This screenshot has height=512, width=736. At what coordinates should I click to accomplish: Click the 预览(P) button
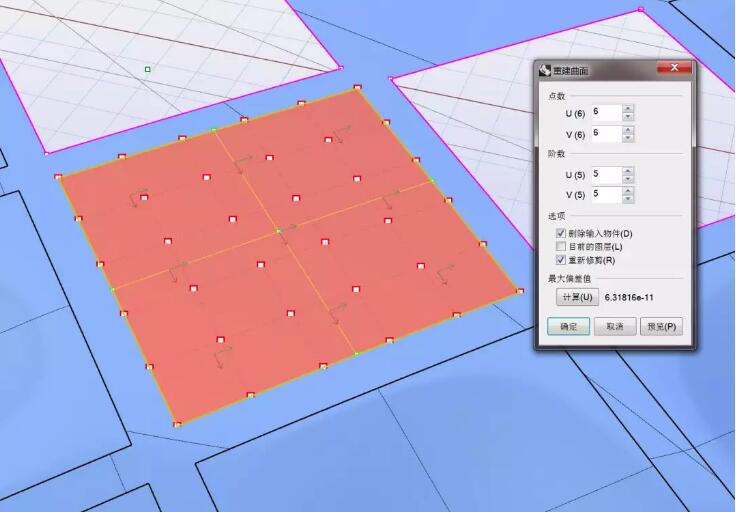pyautogui.click(x=661, y=327)
